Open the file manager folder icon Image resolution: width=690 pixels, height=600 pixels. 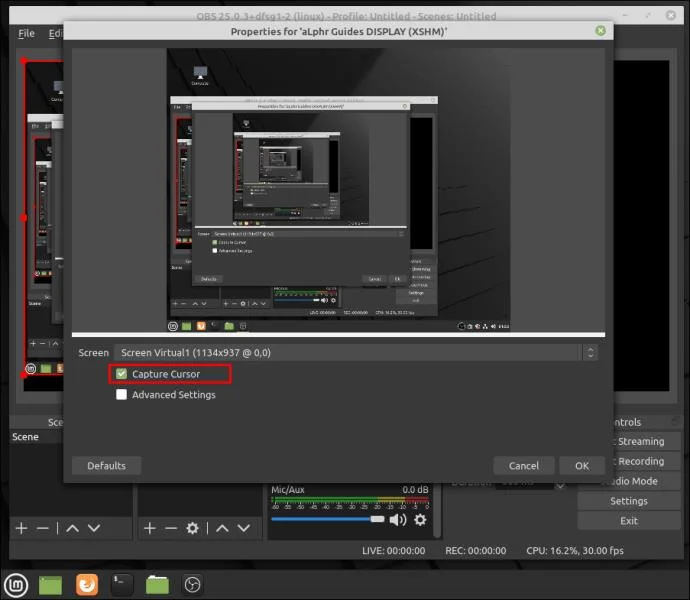tap(157, 585)
